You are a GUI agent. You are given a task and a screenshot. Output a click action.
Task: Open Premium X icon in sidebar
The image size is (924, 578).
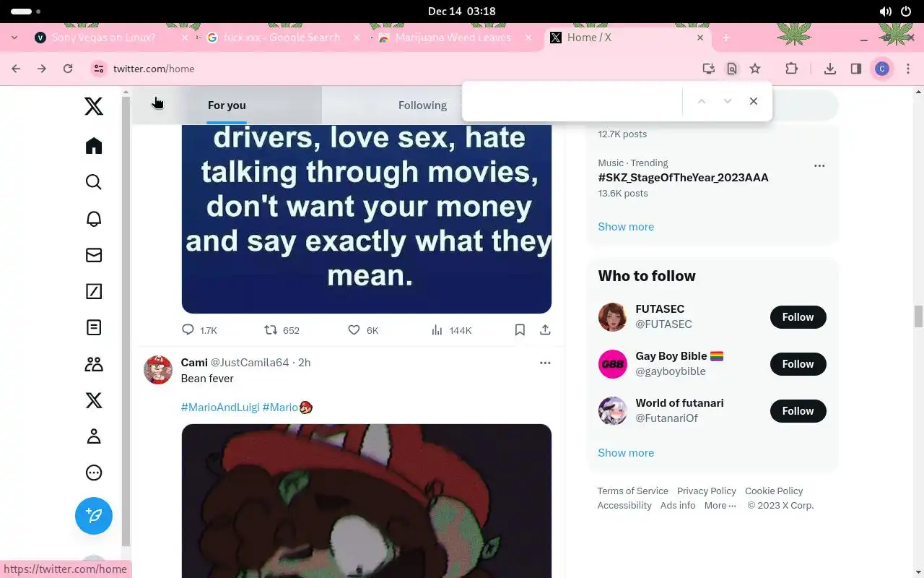pyautogui.click(x=94, y=400)
